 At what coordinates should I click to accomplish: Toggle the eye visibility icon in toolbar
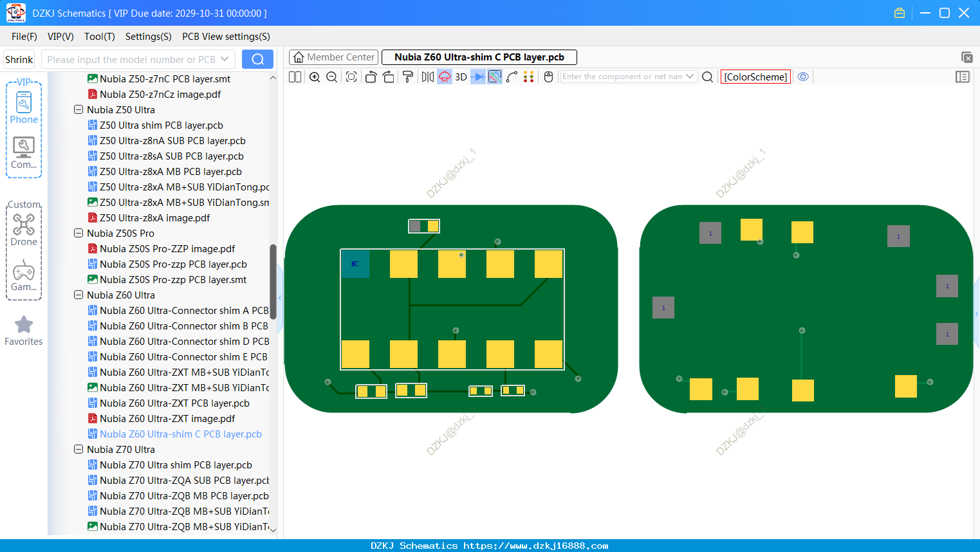pyautogui.click(x=803, y=77)
